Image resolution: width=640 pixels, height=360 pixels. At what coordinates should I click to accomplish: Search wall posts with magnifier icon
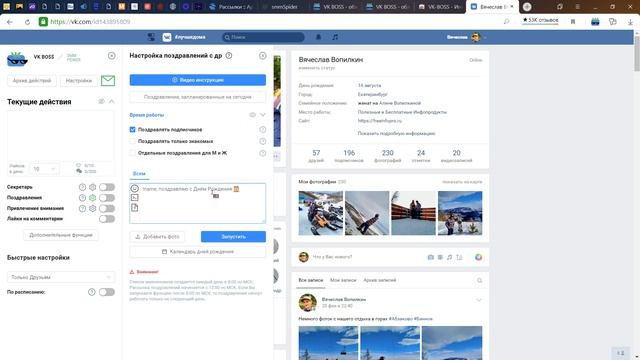(479, 280)
